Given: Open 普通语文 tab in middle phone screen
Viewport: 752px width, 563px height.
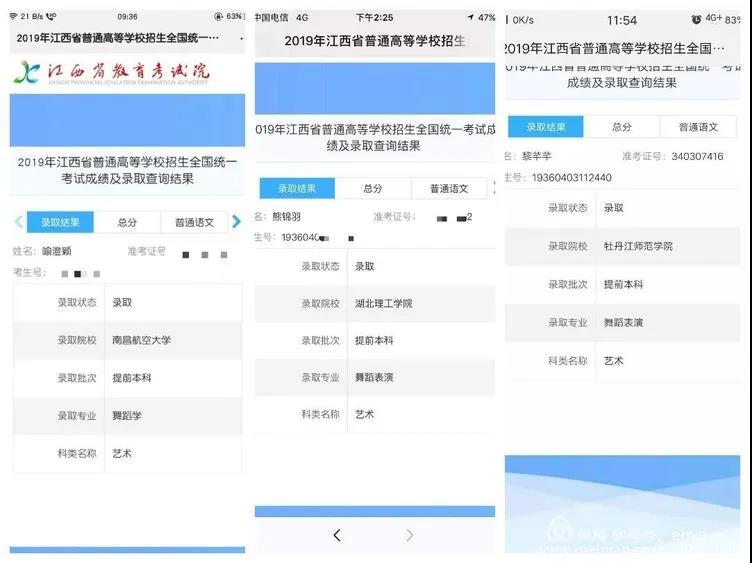Looking at the screenshot, I should tap(449, 188).
